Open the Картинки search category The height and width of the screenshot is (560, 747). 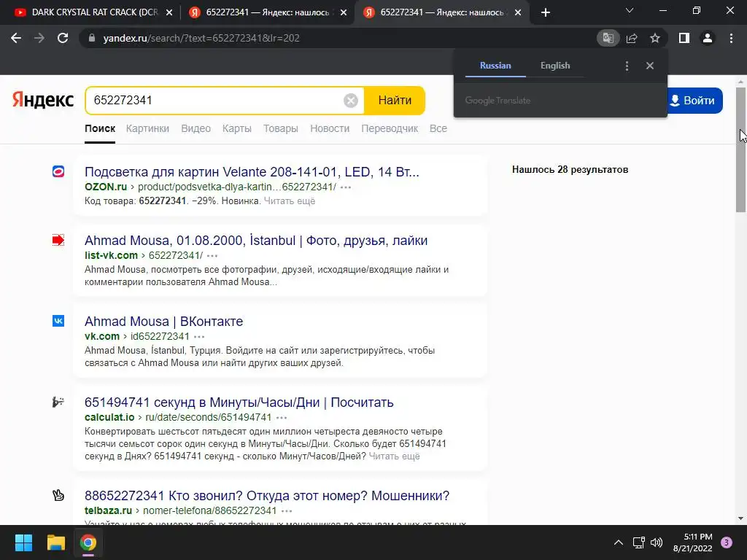(147, 128)
